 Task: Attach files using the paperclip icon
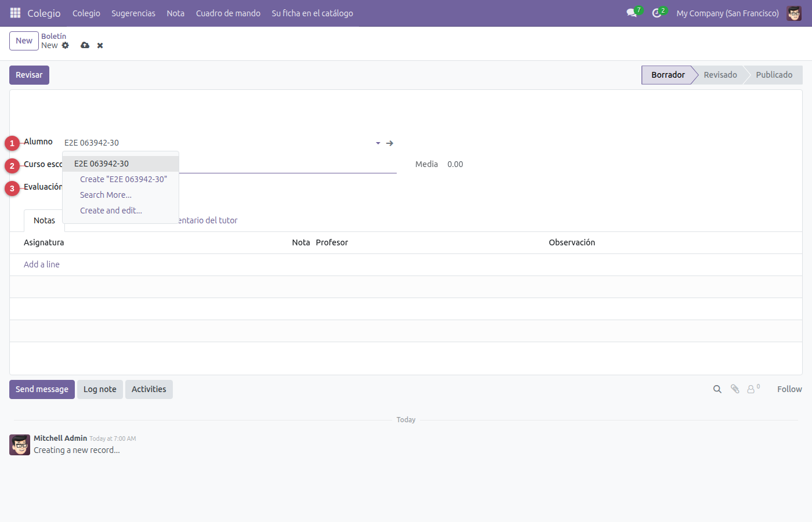pos(735,389)
